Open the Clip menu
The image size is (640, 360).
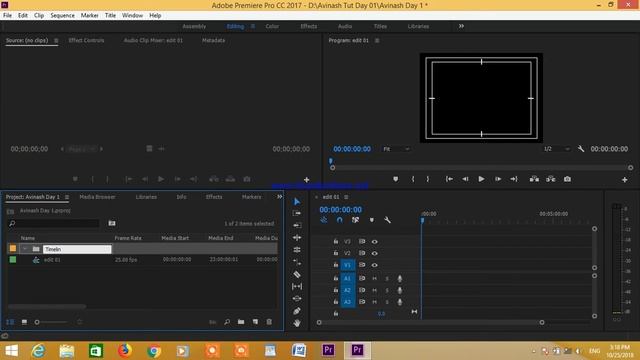tap(39, 16)
